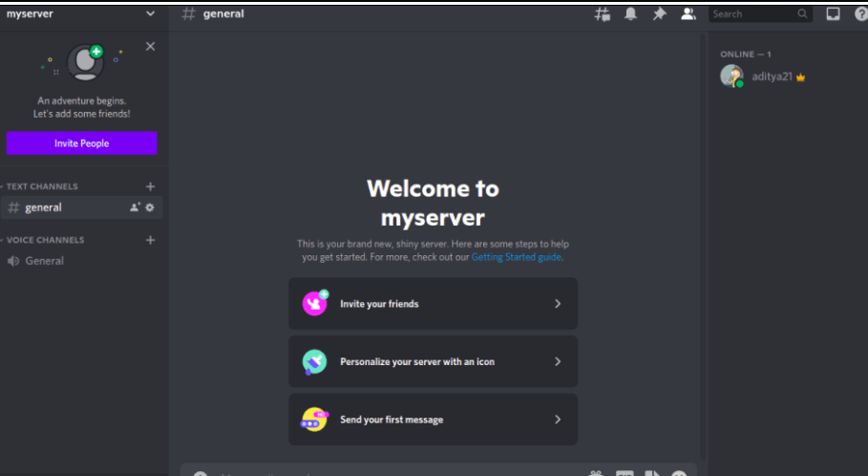Click the #general channel title in header
This screenshot has width=868, height=476.
coord(223,13)
